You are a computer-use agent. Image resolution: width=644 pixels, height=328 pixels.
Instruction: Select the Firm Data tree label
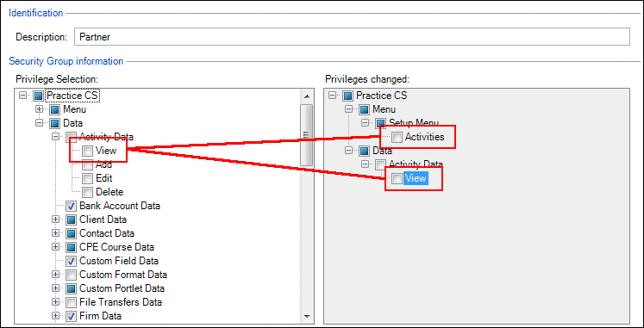[100, 316]
